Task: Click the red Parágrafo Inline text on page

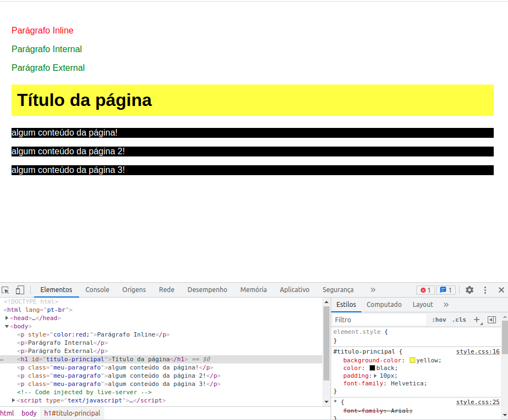Action: point(42,30)
